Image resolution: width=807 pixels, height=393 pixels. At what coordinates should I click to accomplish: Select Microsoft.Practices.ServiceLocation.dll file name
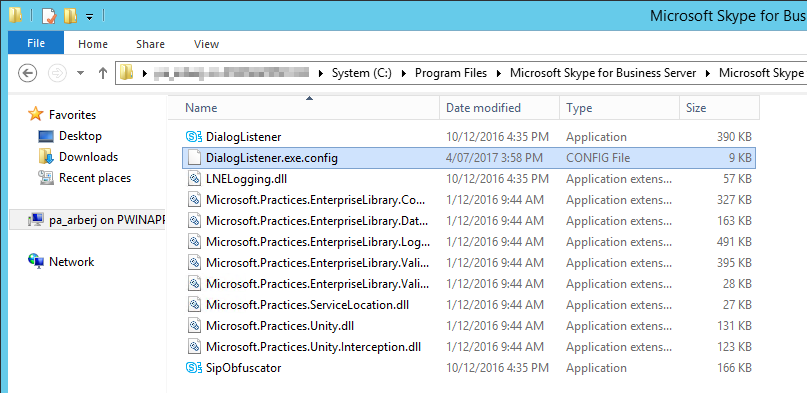pos(307,305)
